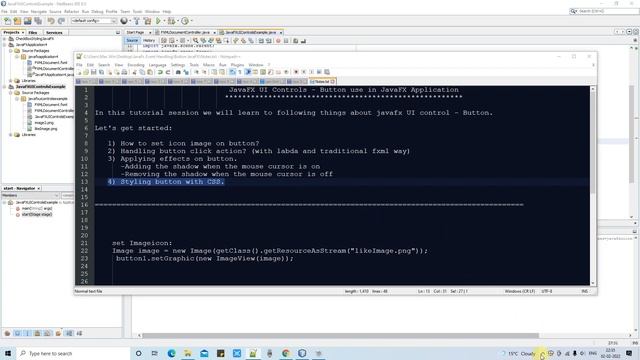The height and width of the screenshot is (360, 640).
Task: Open File Explorer from taskbar
Action: [187, 353]
